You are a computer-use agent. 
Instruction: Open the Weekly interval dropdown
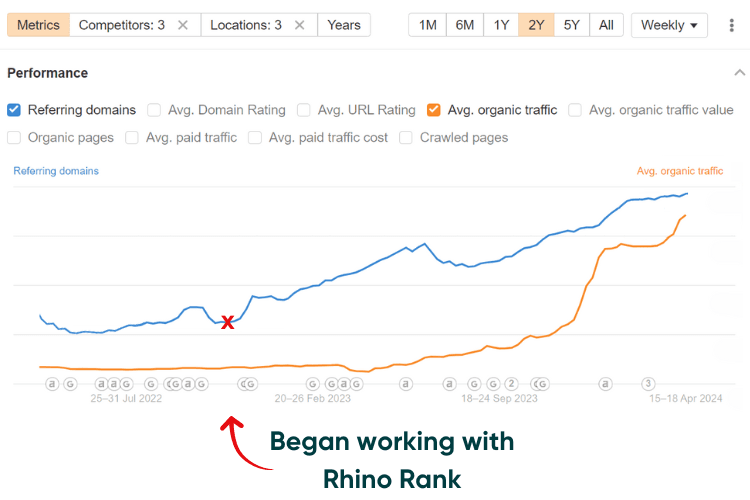pos(669,25)
